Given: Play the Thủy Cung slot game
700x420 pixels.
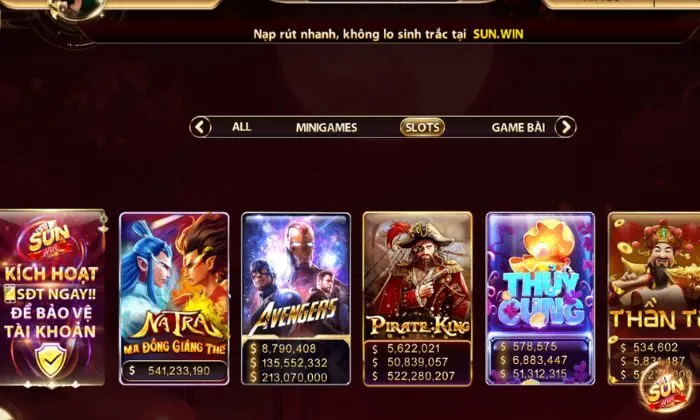Looking at the screenshot, I should [x=540, y=298].
